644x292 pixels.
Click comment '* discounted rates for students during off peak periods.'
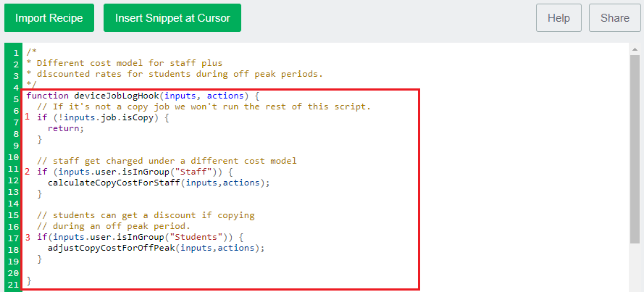point(175,75)
